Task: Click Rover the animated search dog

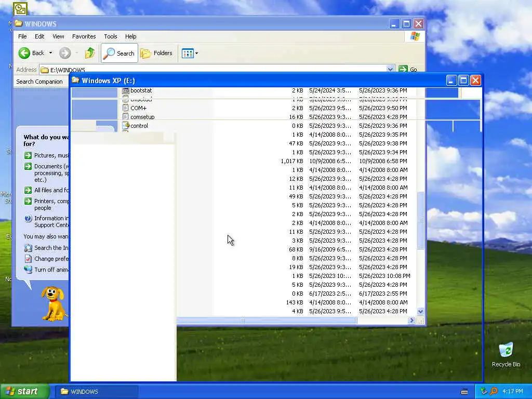Action: 54,303
